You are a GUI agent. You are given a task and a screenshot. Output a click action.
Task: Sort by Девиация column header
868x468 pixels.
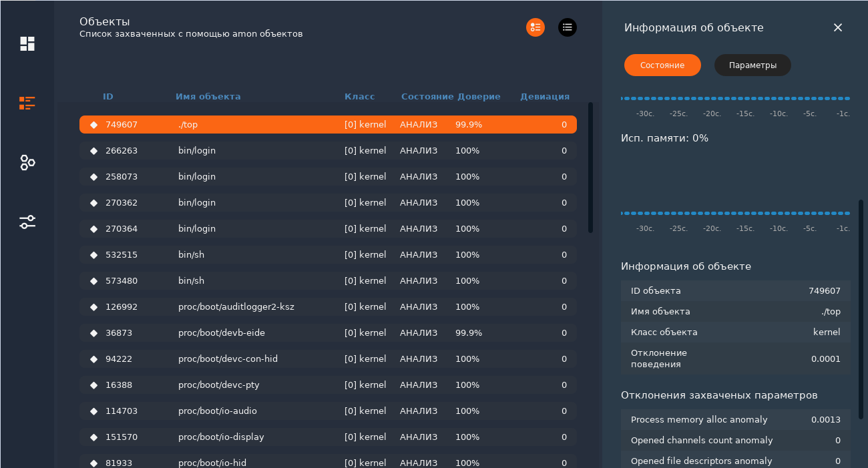pyautogui.click(x=544, y=97)
